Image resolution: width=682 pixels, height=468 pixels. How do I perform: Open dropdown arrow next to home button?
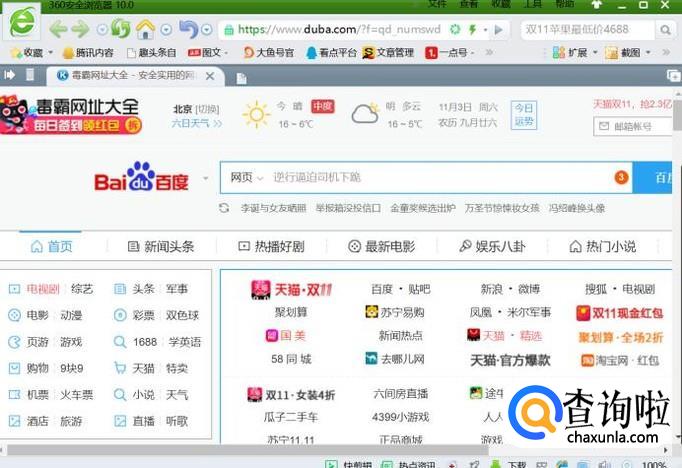[166, 30]
